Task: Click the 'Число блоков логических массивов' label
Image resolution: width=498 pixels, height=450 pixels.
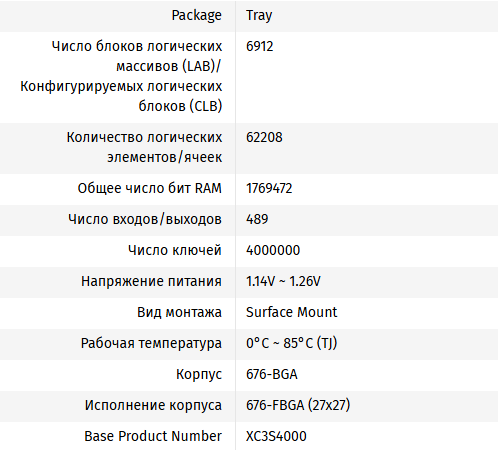Action: pyautogui.click(x=121, y=76)
